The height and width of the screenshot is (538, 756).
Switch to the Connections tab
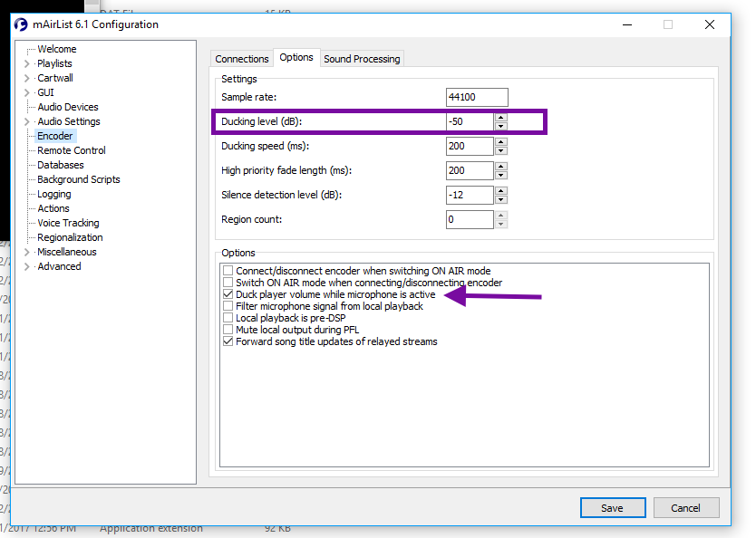pos(241,59)
